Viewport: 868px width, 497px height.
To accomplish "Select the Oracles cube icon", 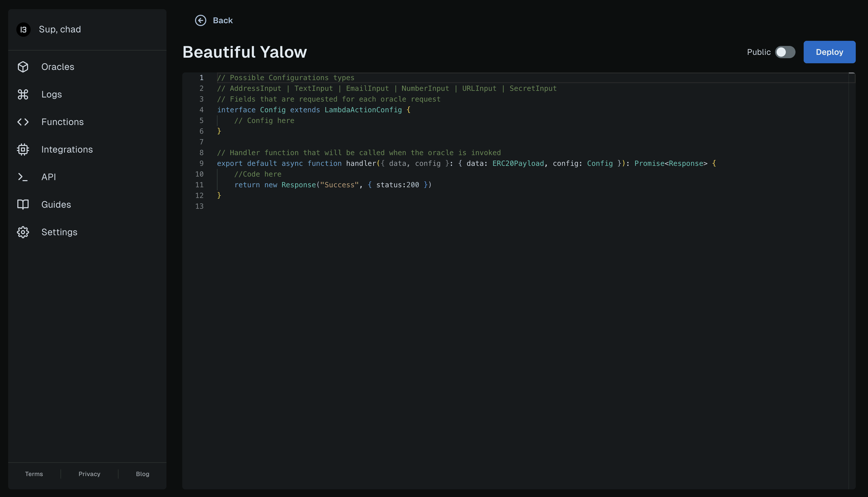I will (x=23, y=67).
